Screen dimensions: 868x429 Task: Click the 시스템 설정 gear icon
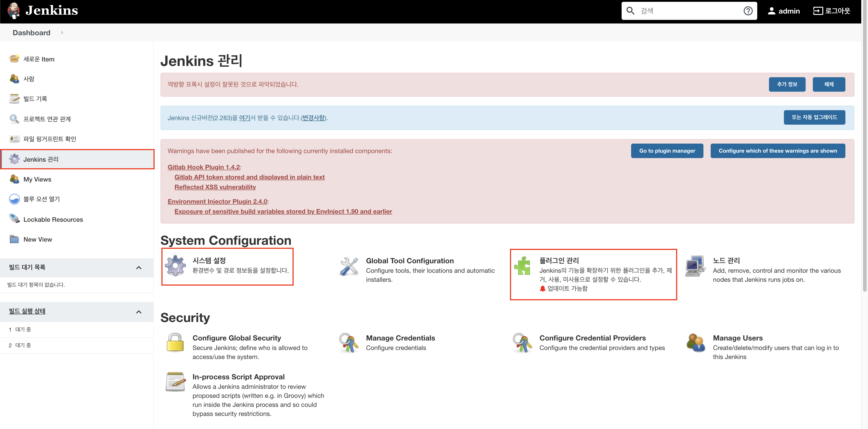tap(175, 266)
